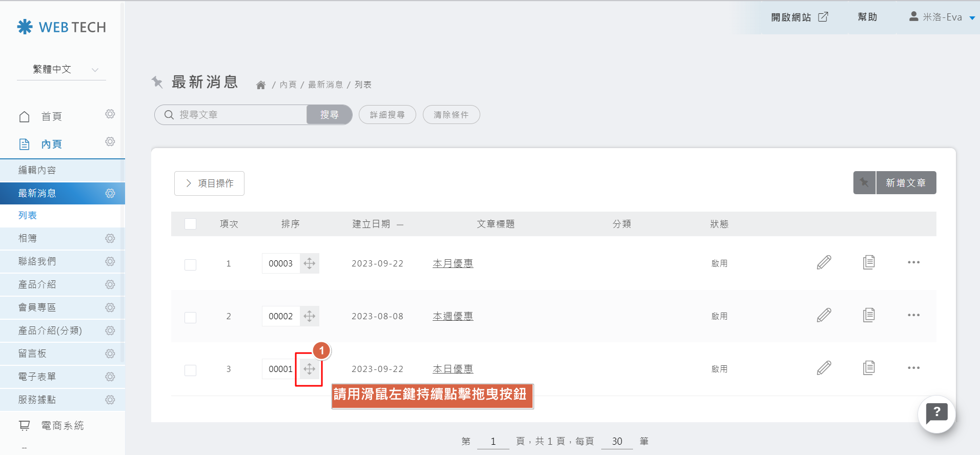Click the settings gear next to 首頁
This screenshot has height=455, width=980.
[110, 114]
